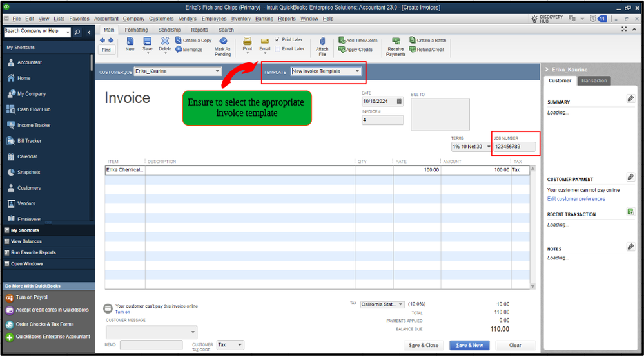Click Turn on Payroll
644x356 pixels.
click(27, 297)
